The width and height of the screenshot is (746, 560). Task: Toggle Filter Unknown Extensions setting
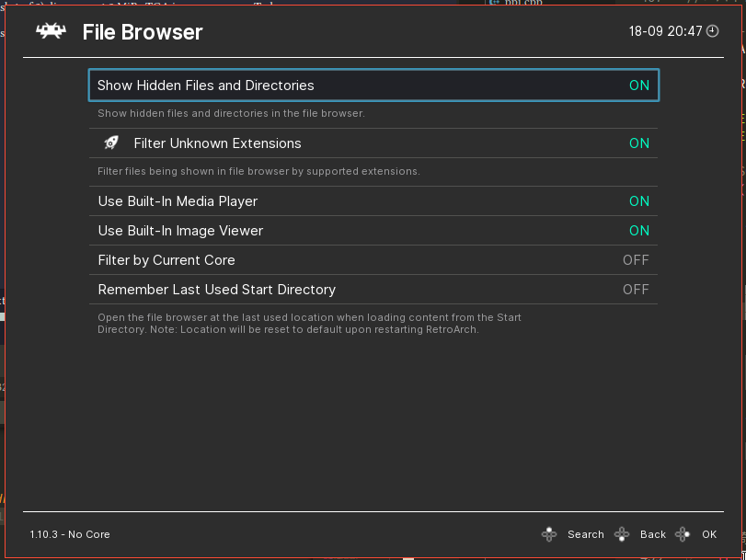[373, 143]
